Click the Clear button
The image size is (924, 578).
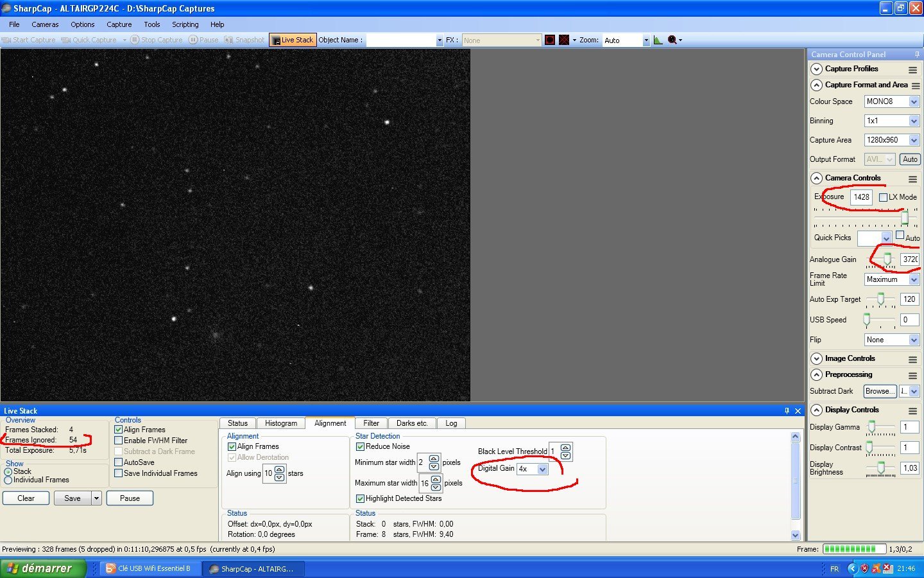pos(26,498)
